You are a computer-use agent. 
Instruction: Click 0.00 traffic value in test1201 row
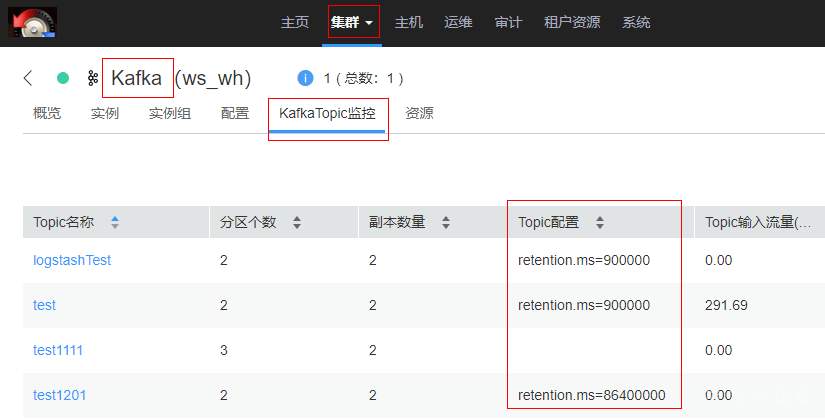719,395
